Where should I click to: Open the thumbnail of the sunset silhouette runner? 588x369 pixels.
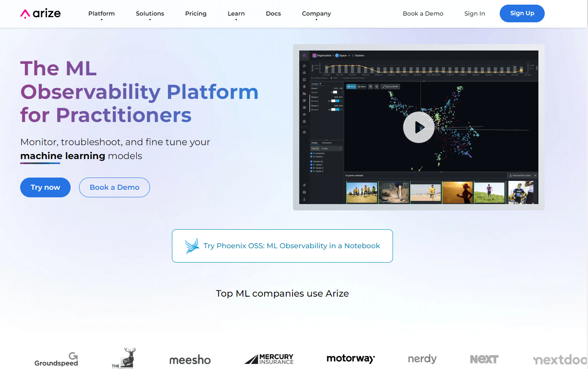(x=458, y=193)
